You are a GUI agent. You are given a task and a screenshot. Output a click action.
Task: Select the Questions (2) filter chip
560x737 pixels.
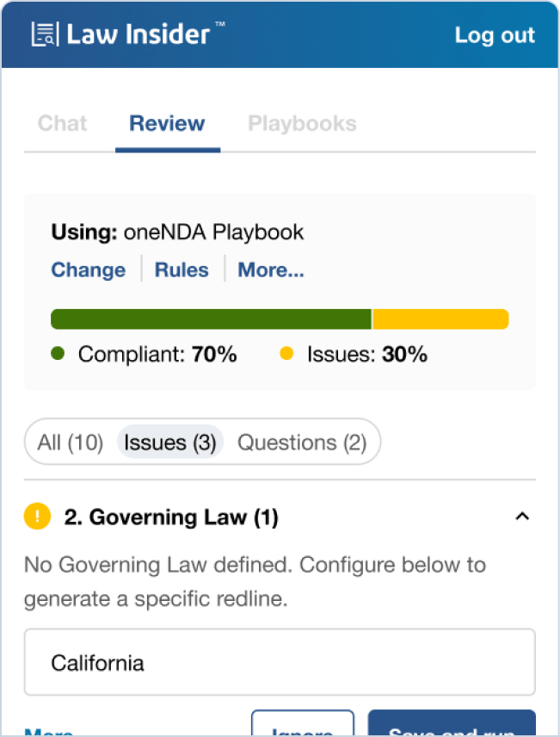[303, 442]
